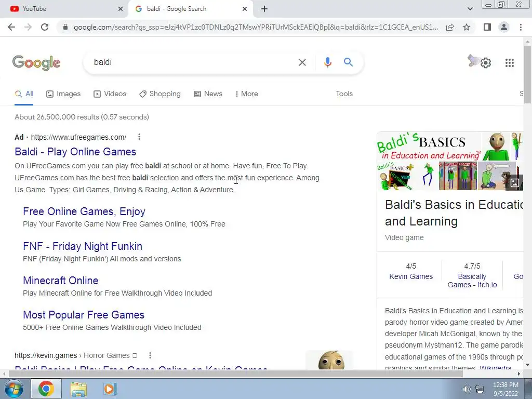
Task: Select the All results tab
Action: coord(24,94)
